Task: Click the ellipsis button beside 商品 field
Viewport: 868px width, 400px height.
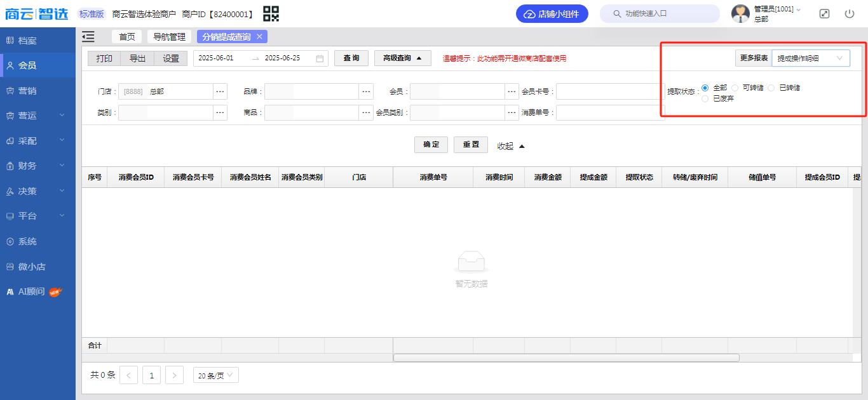Action: tap(367, 112)
